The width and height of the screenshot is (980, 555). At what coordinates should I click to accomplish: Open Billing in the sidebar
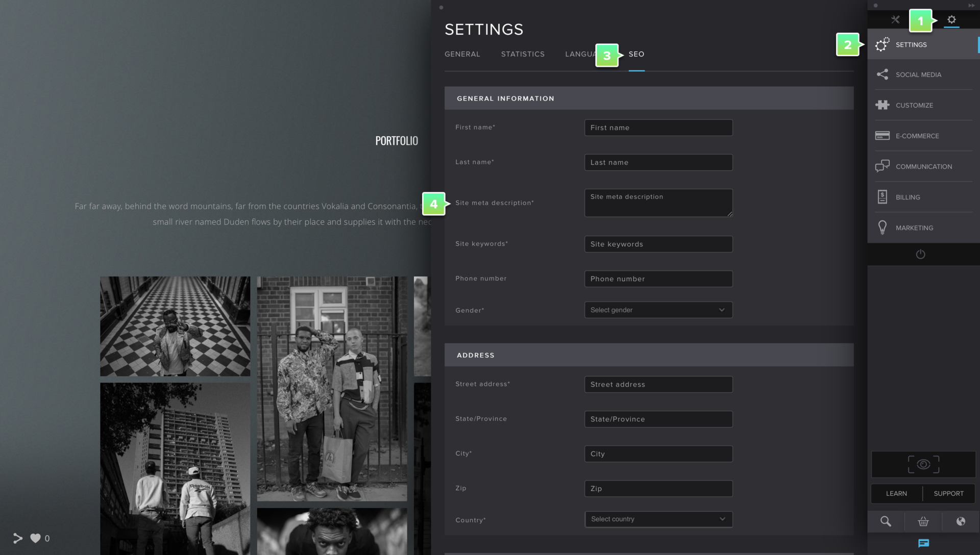coord(923,197)
